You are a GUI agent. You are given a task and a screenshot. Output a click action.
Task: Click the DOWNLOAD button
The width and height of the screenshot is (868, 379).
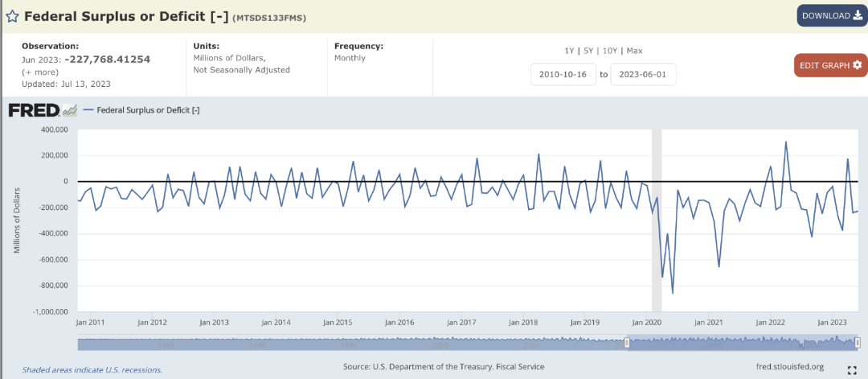(x=831, y=16)
